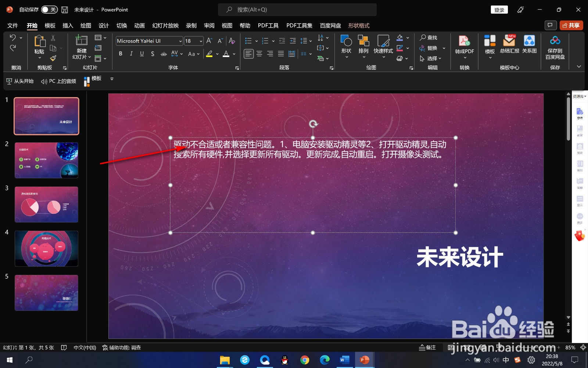Switch to the Slide Show tab
Screen dimensions: 588x368
pos(165,25)
